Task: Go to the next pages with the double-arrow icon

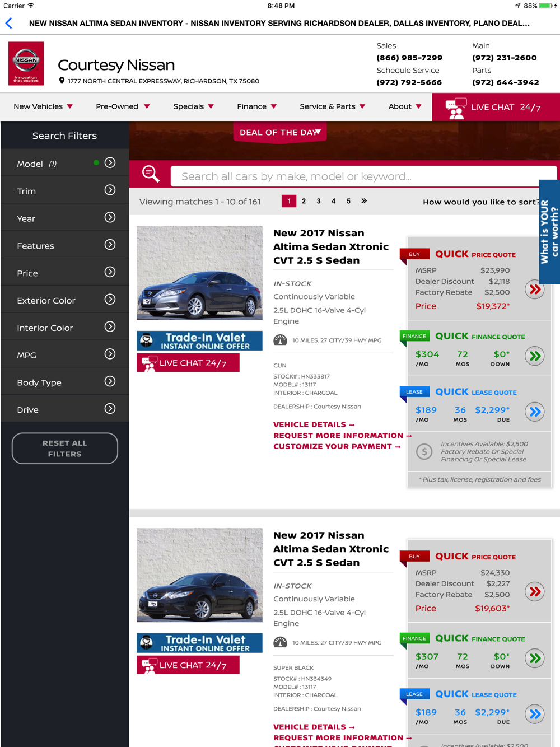Action: [x=364, y=200]
